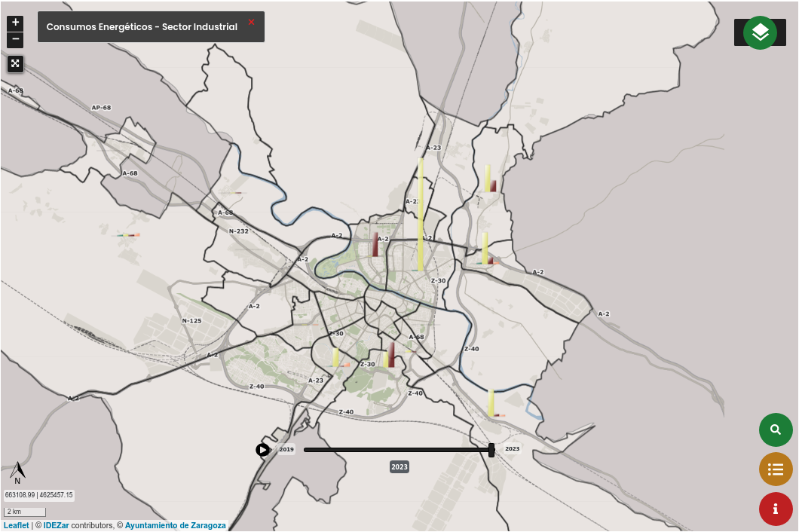Image resolution: width=799 pixels, height=532 pixels.
Task: Click the tallest yellow consumption bar
Action: 421,214
